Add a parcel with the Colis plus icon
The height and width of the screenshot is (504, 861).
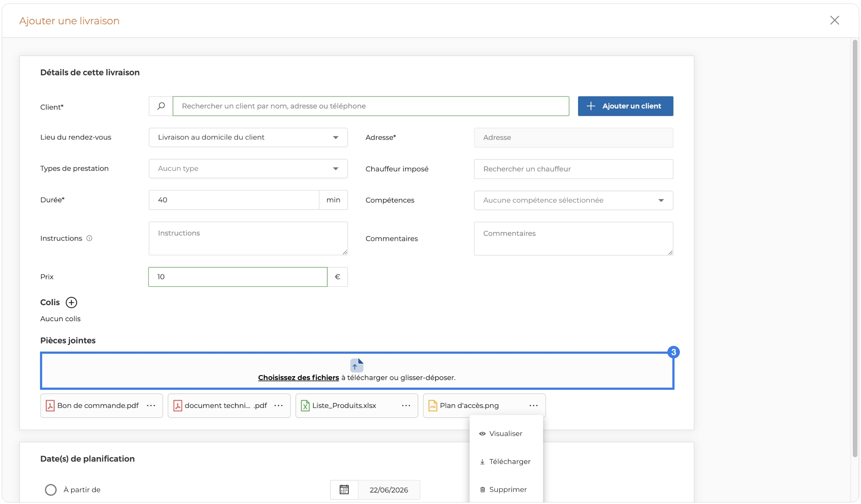71,302
